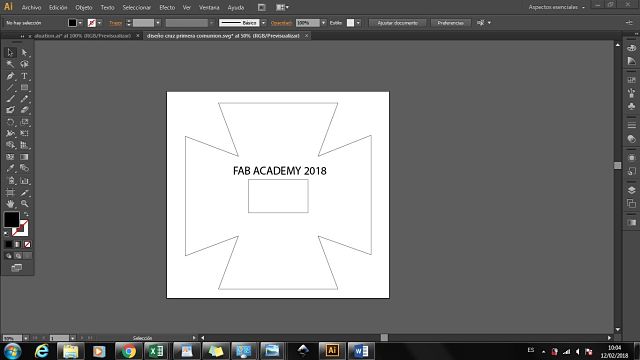Select the Selection (black arrow) tool

pyautogui.click(x=10, y=52)
